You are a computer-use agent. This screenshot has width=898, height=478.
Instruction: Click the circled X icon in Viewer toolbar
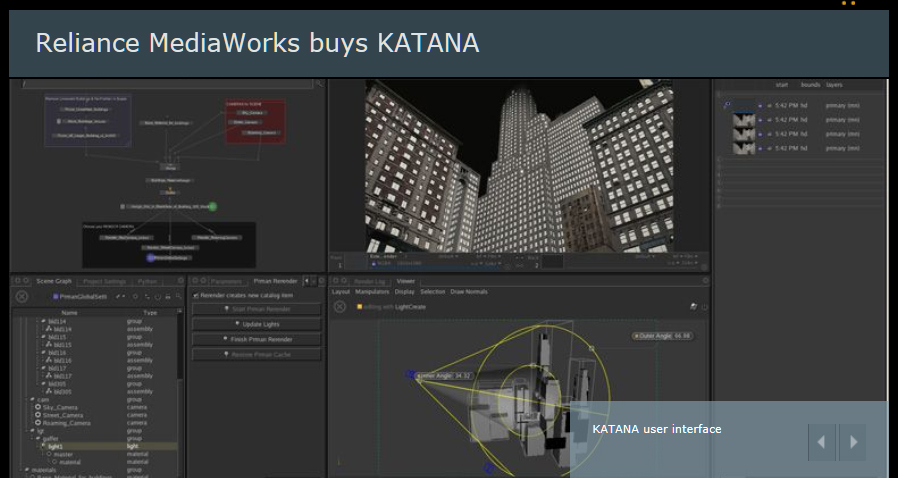pyautogui.click(x=340, y=307)
